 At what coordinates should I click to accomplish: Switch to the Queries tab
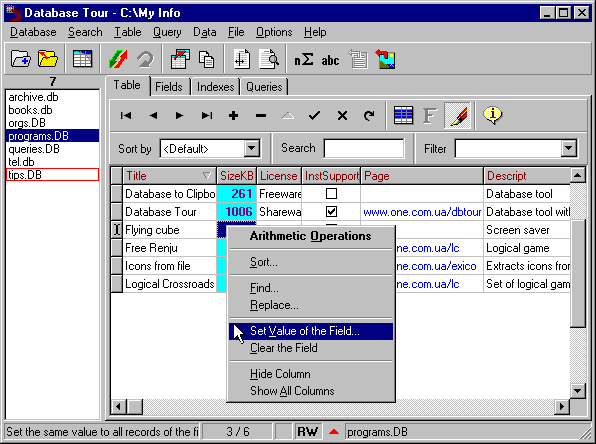click(x=264, y=87)
